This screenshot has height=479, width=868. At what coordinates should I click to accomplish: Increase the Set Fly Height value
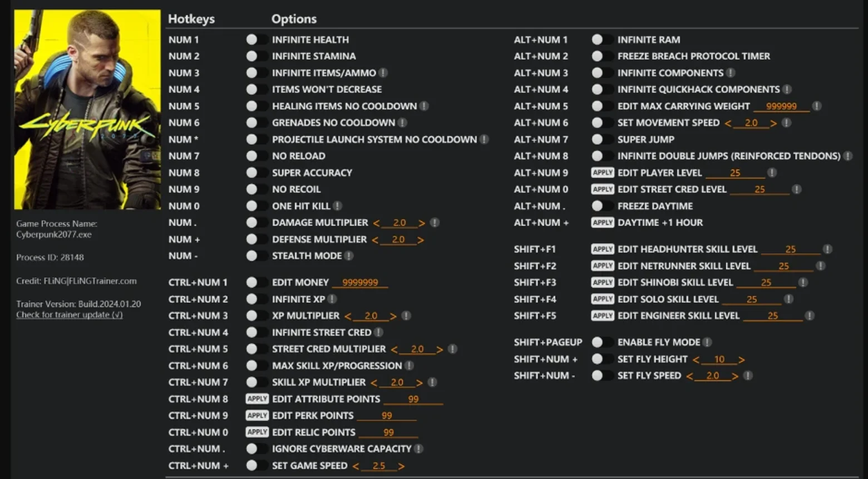741,360
